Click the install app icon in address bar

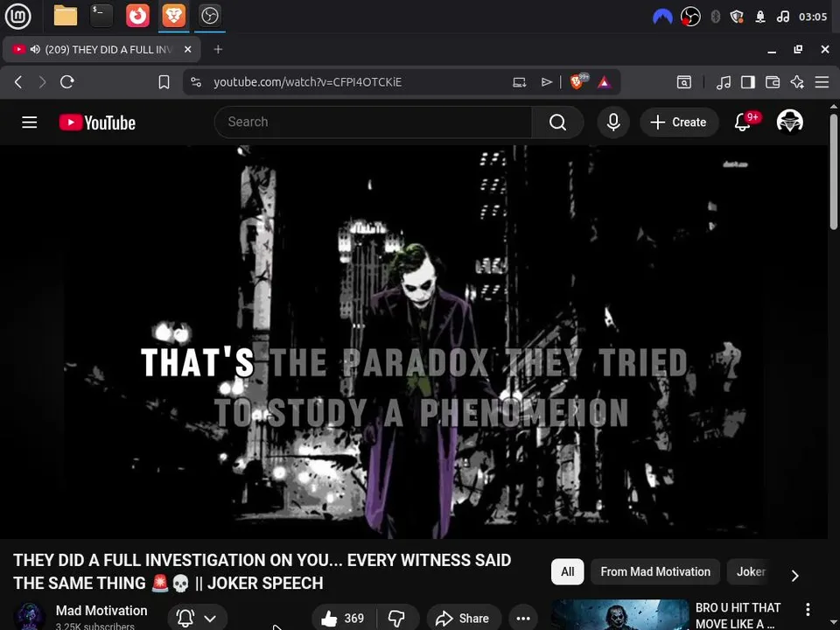tap(519, 82)
